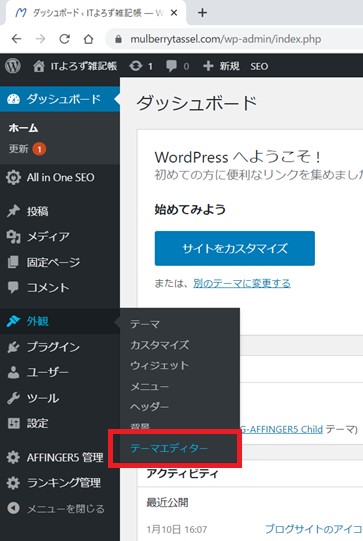Select ホーム under dashboard menu

[x=23, y=128]
